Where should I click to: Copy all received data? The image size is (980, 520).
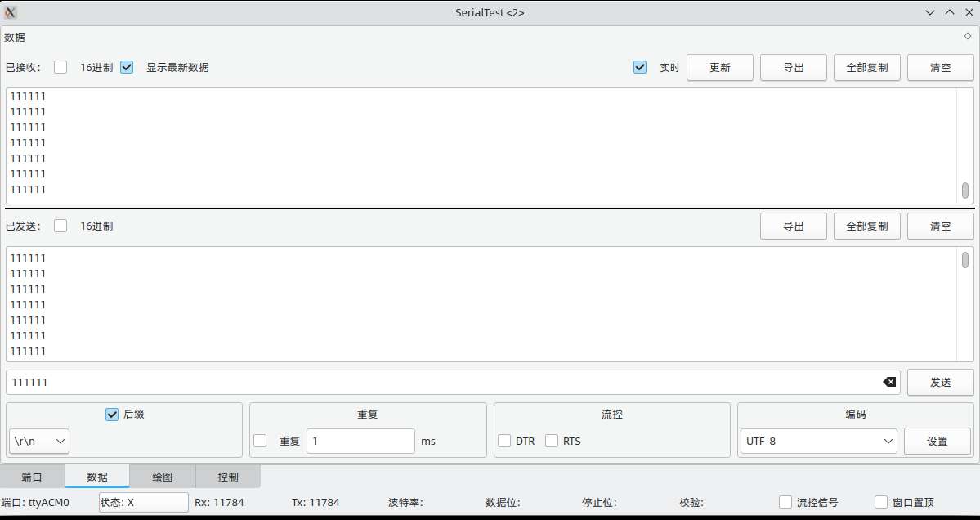click(867, 68)
